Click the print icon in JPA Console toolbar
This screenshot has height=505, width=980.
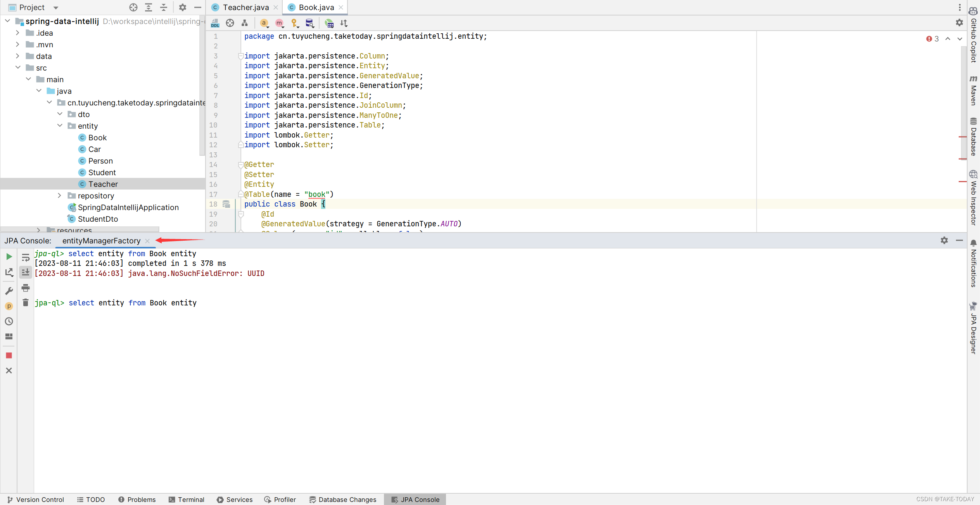coord(25,288)
